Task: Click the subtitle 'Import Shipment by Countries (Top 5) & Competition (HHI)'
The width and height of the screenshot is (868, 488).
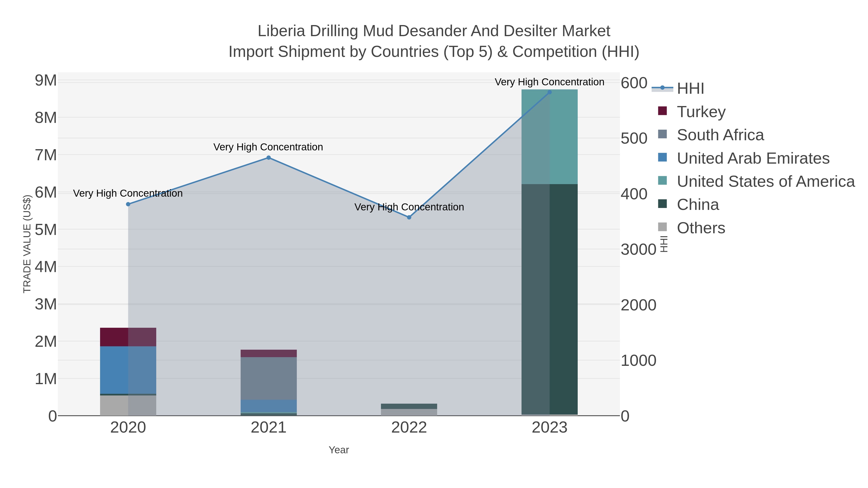Action: pyautogui.click(x=434, y=52)
